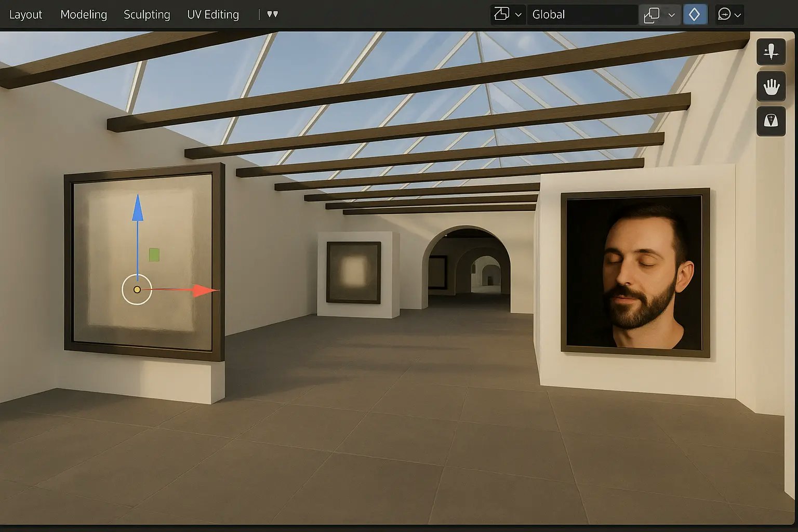Expand hidden workspace tabs with double-triangle icon

click(272, 15)
